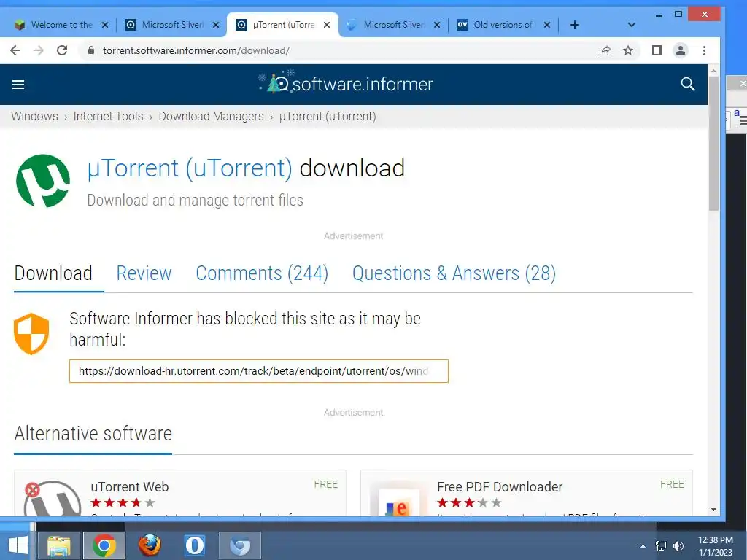The height and width of the screenshot is (560, 747).
Task: Open a new tab with the plus button
Action: click(575, 25)
